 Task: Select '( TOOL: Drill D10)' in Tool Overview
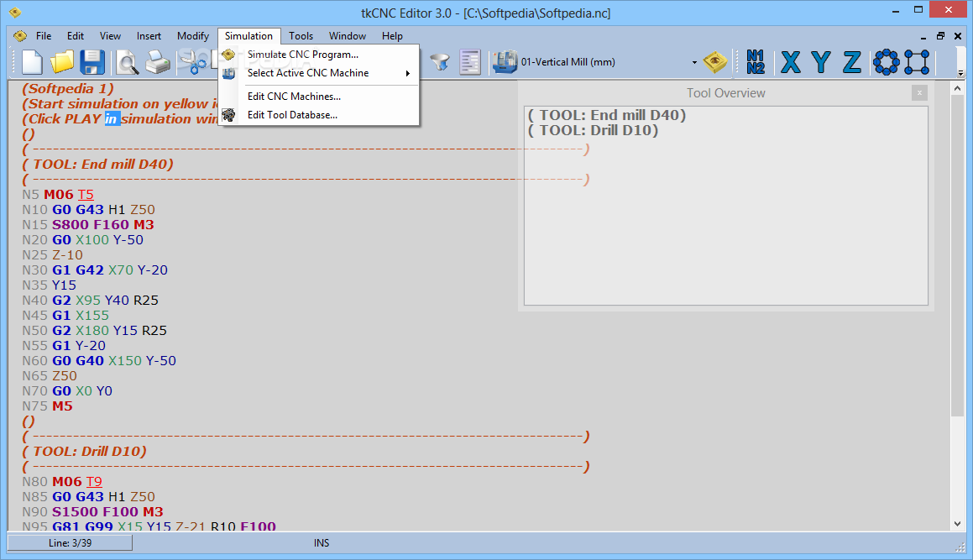(593, 130)
